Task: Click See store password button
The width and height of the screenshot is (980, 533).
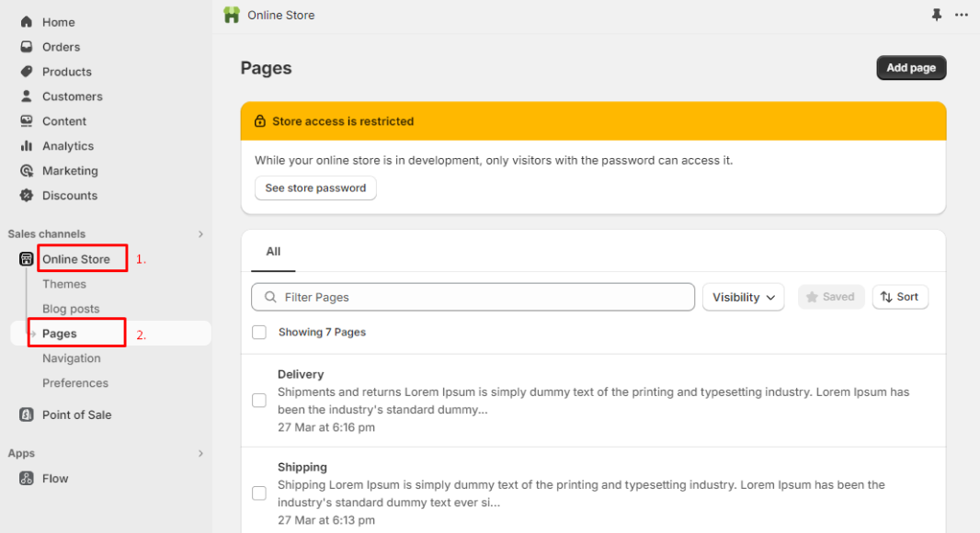Action: click(315, 187)
